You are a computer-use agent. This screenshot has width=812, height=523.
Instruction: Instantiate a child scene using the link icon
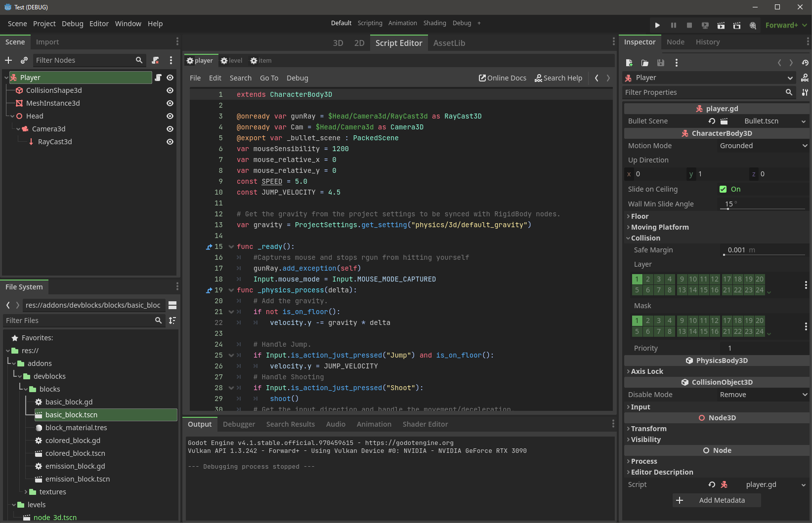tap(24, 60)
